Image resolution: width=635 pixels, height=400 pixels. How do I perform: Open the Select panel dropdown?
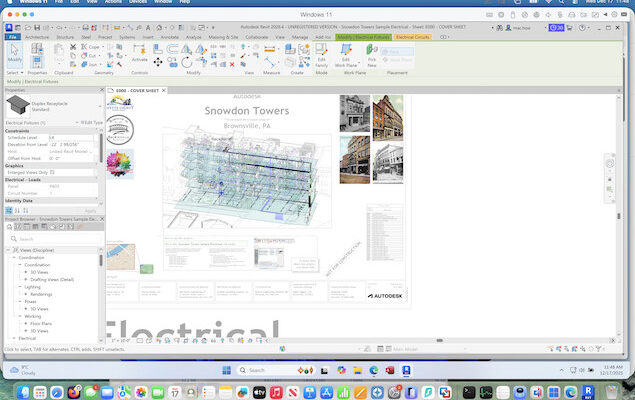click(x=15, y=72)
